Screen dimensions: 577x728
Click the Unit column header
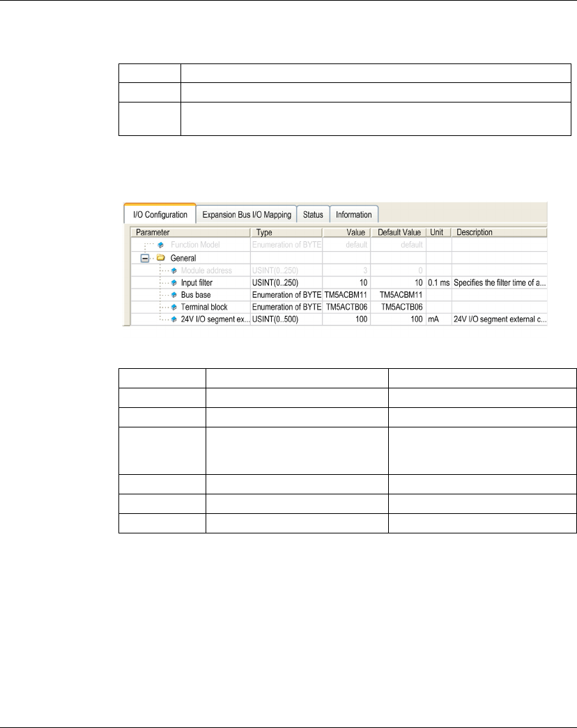click(439, 232)
